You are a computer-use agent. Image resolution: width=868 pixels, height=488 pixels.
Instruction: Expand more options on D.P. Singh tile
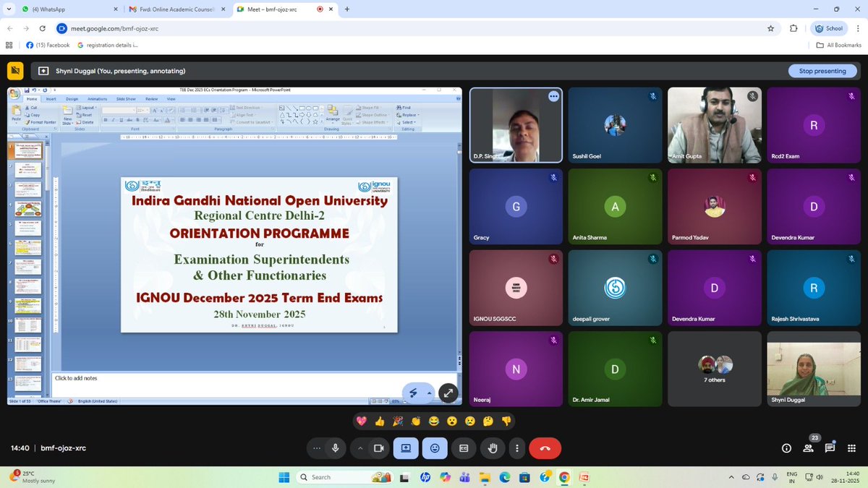553,95
